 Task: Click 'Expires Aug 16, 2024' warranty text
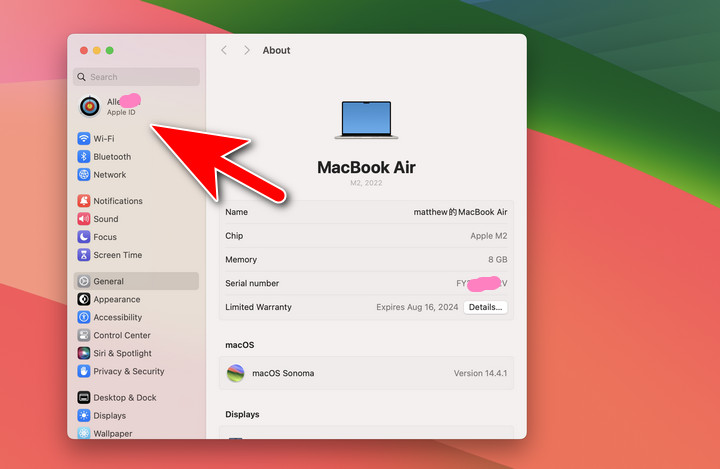(417, 307)
